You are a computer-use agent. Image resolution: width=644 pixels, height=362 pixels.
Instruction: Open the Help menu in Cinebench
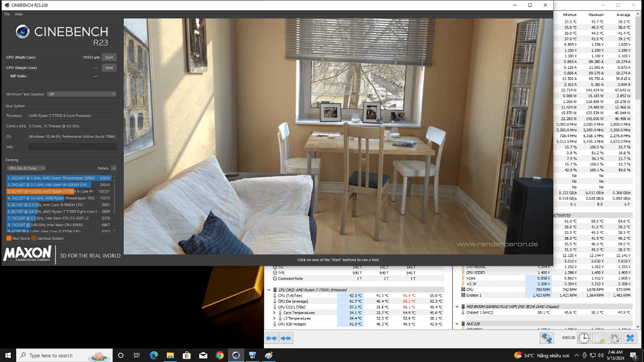19,14
